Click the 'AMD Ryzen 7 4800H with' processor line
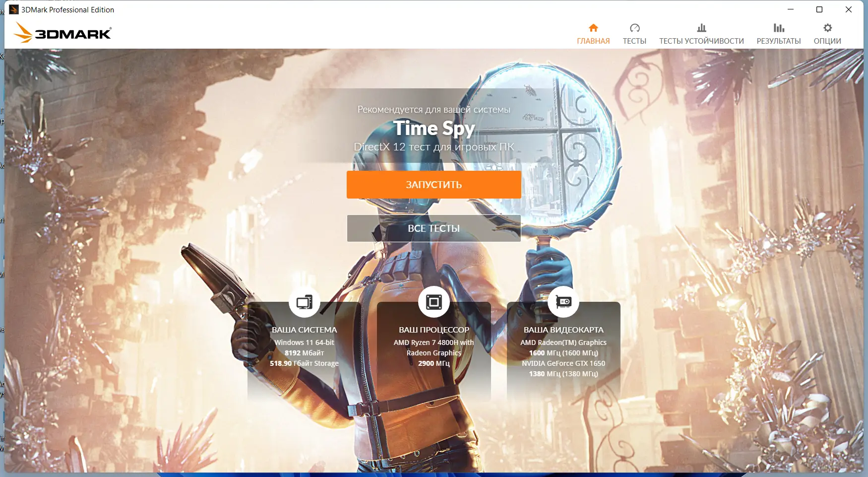Image resolution: width=868 pixels, height=477 pixels. [434, 342]
